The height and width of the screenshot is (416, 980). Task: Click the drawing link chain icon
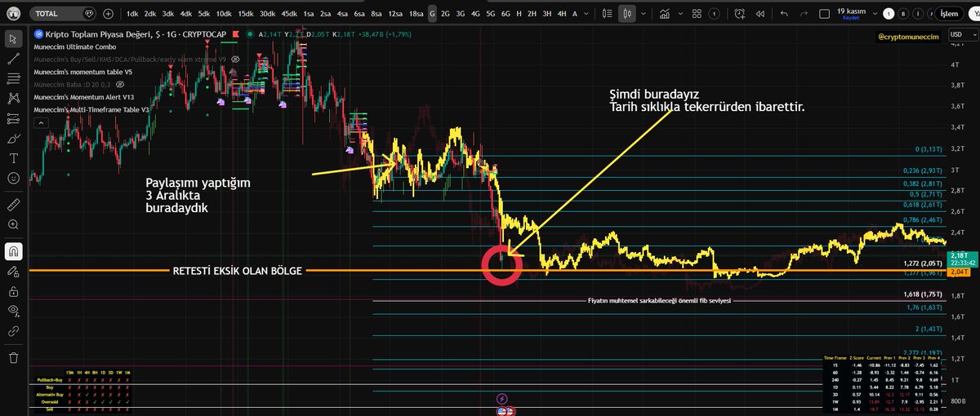pyautogui.click(x=13, y=331)
